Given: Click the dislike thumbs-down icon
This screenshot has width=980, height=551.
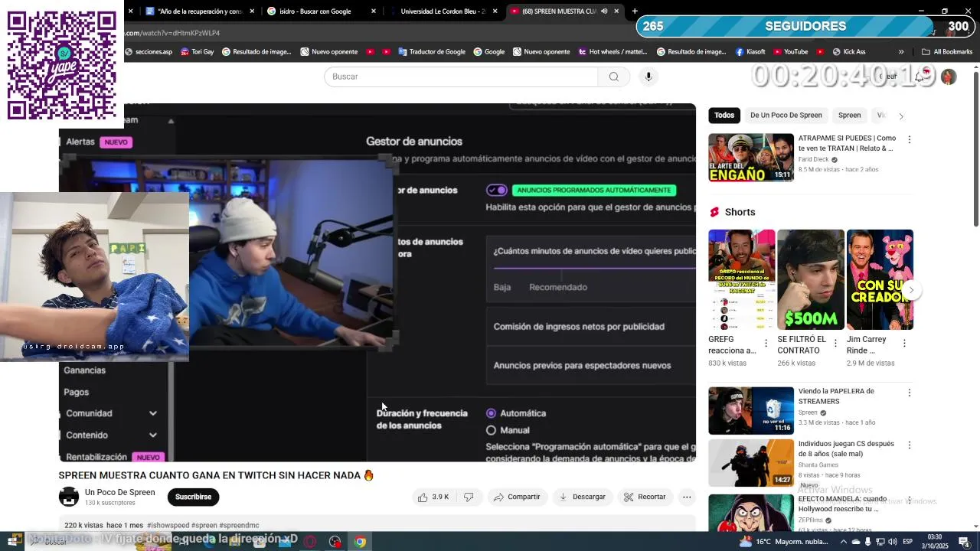Looking at the screenshot, I should pos(469,497).
